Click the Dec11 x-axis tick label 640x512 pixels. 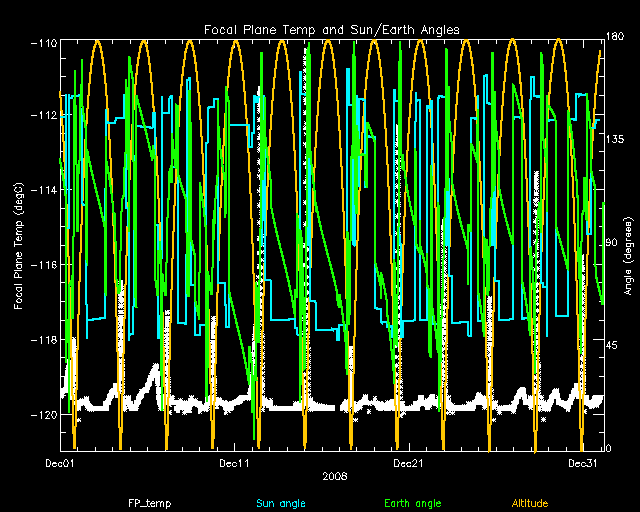pos(233,463)
